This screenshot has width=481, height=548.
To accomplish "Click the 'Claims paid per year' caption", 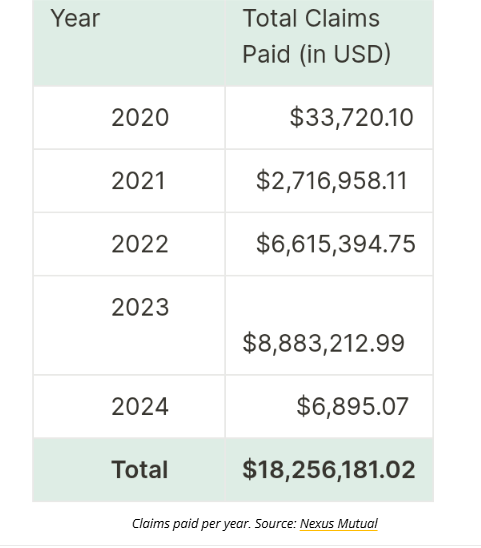I will point(191,524).
